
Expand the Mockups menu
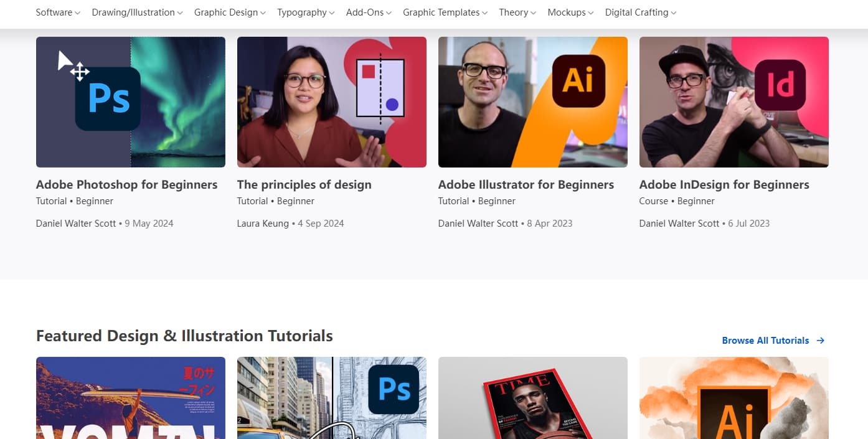click(570, 12)
